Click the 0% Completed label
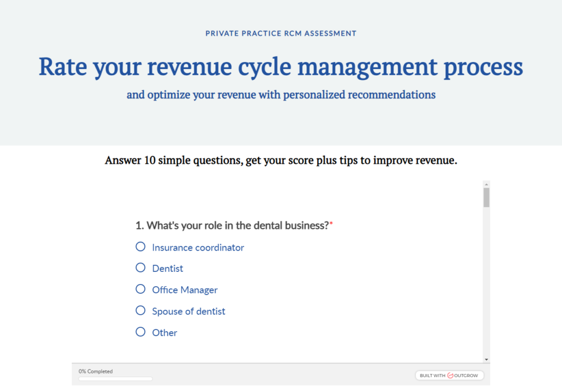This screenshot has width=562, height=392. (96, 371)
